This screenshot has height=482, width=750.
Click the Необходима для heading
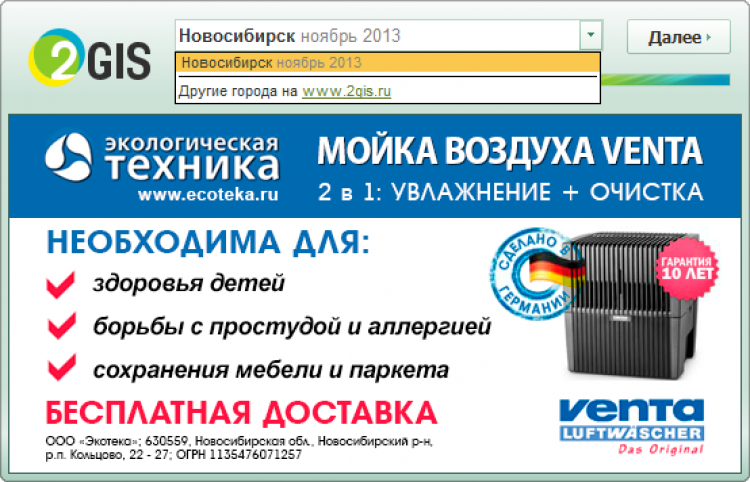click(x=208, y=242)
